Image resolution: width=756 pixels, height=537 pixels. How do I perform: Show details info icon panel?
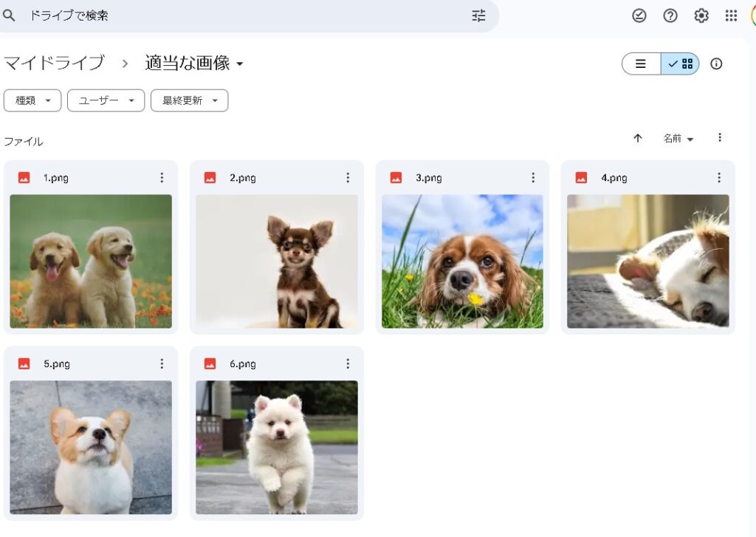pos(716,64)
